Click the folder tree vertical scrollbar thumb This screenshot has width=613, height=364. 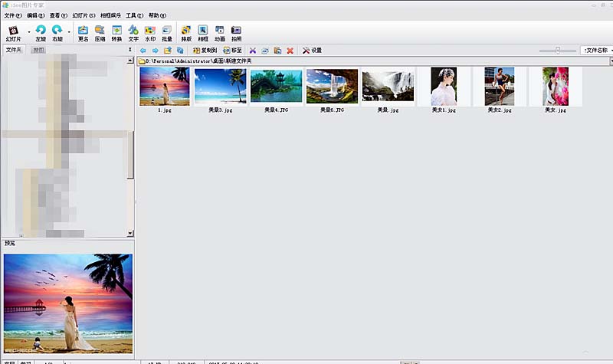(x=130, y=155)
